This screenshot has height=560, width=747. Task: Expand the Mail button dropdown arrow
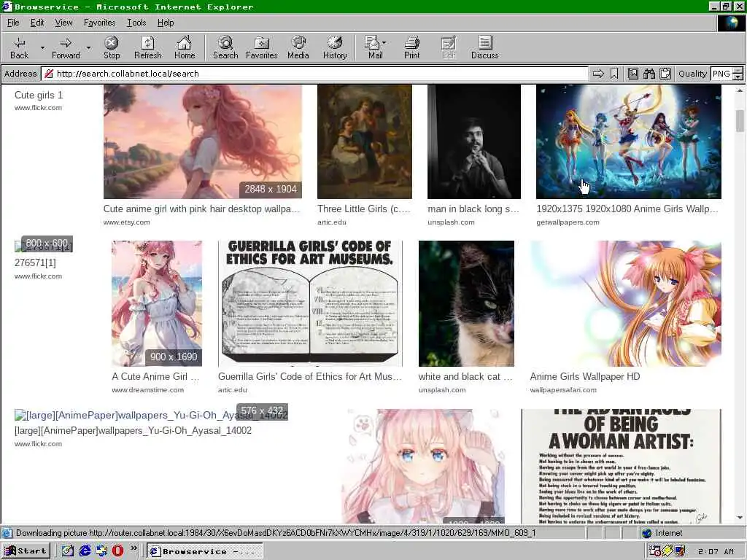point(384,42)
